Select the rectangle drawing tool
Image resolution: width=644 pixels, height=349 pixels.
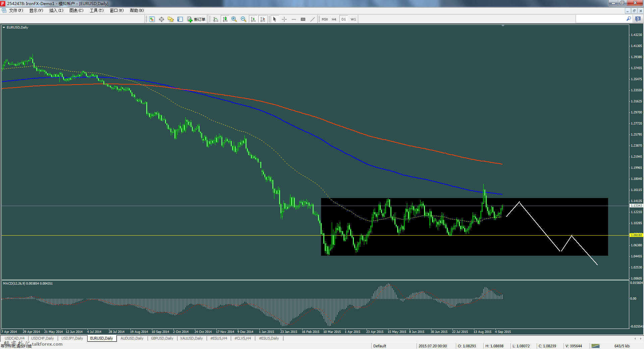[303, 19]
